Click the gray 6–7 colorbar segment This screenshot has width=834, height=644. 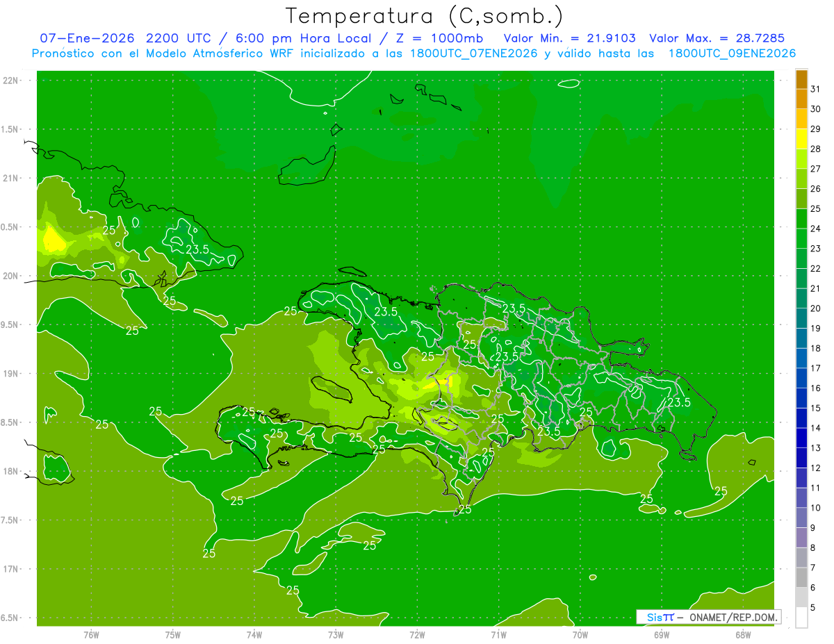tap(801, 577)
